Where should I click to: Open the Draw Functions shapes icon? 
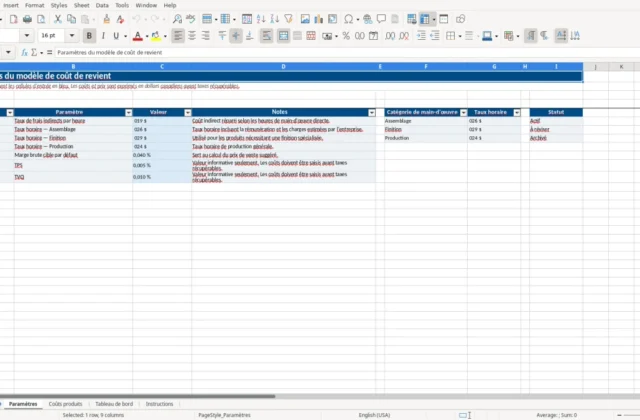pos(460,19)
